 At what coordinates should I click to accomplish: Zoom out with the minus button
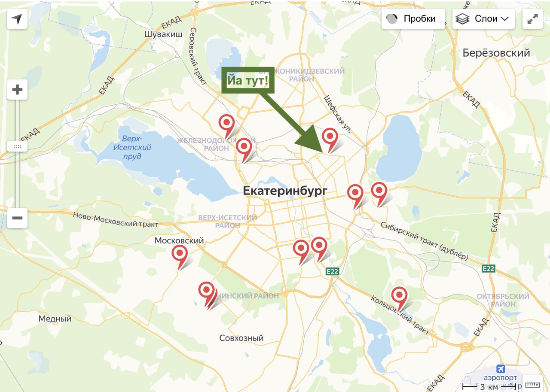[17, 218]
